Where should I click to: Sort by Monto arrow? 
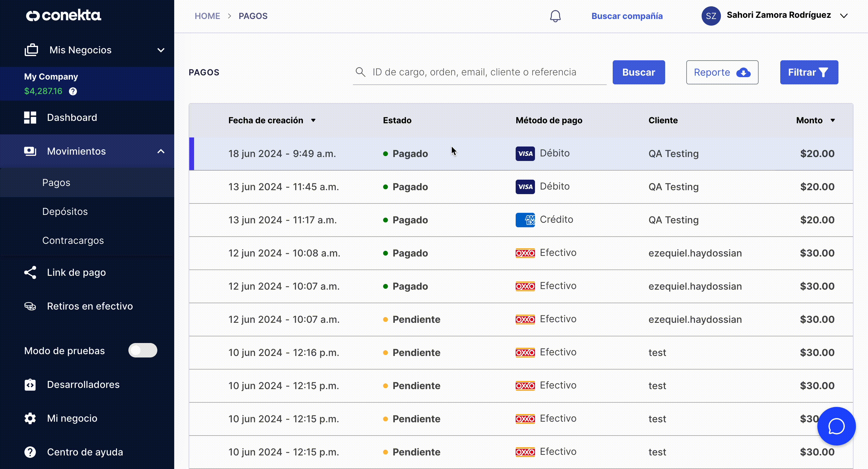(x=833, y=120)
